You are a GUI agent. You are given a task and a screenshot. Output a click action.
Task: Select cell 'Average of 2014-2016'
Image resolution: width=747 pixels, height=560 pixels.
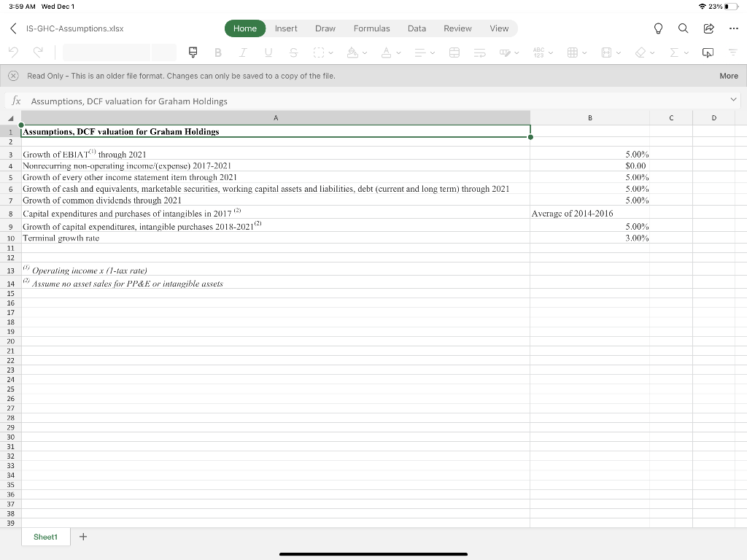[x=589, y=213]
